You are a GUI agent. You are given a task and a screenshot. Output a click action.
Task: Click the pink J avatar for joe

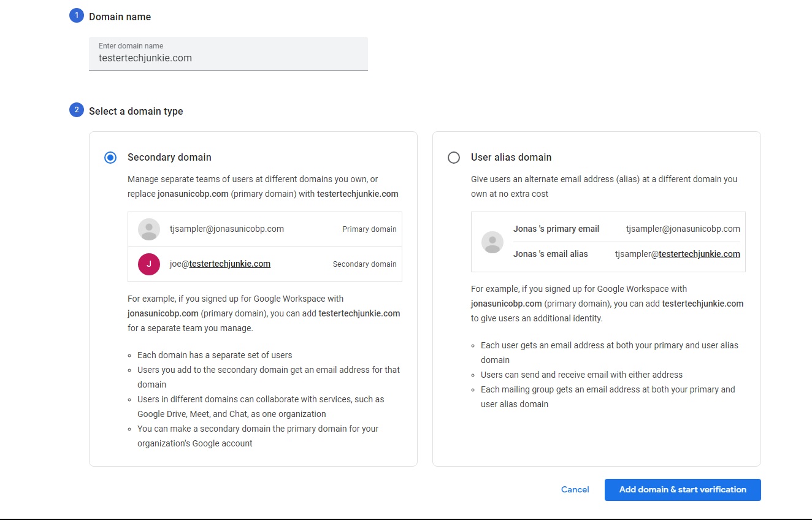click(149, 264)
